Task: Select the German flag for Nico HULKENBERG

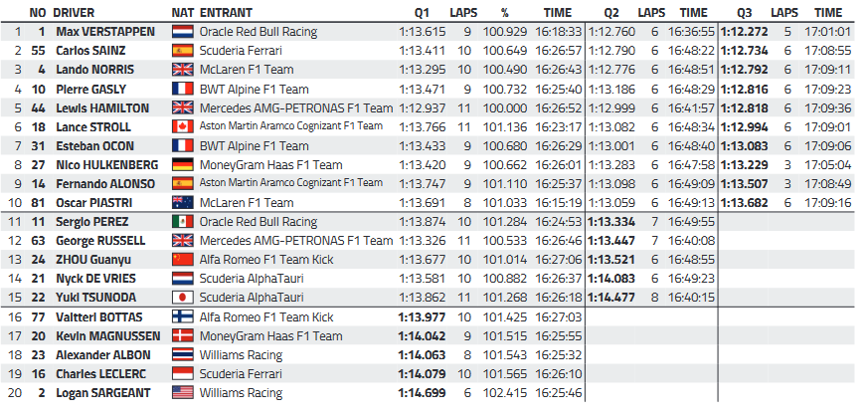Action: (183, 164)
